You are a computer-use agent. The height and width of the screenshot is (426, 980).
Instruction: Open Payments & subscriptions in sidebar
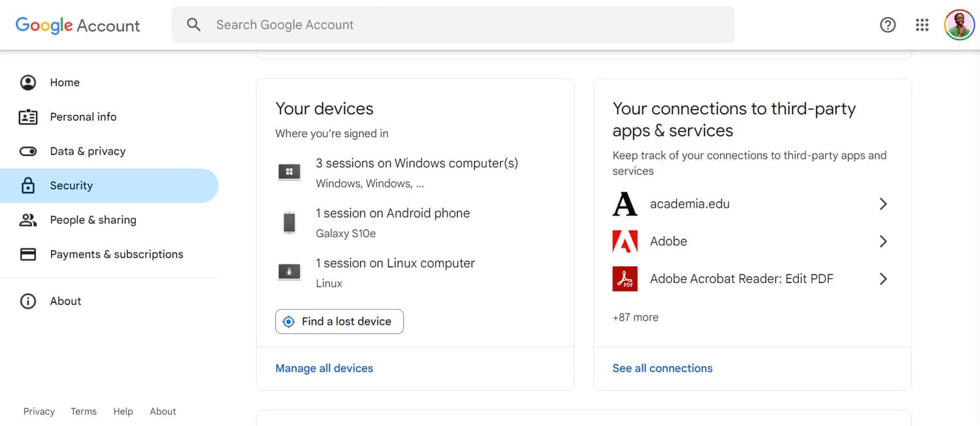tap(116, 254)
